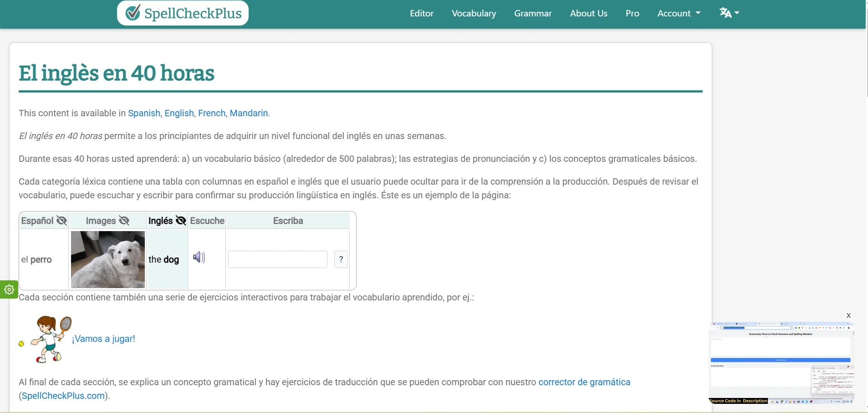Click the Mandarin language link
This screenshot has height=413, width=868.
tap(249, 113)
